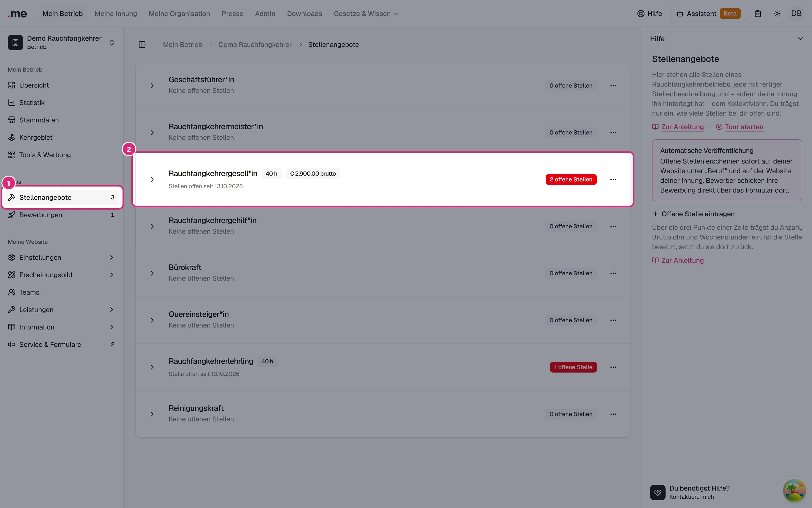Screen dimensions: 812x508
Task: Open Bewerbungen in the sidebar
Action: (62, 215)
